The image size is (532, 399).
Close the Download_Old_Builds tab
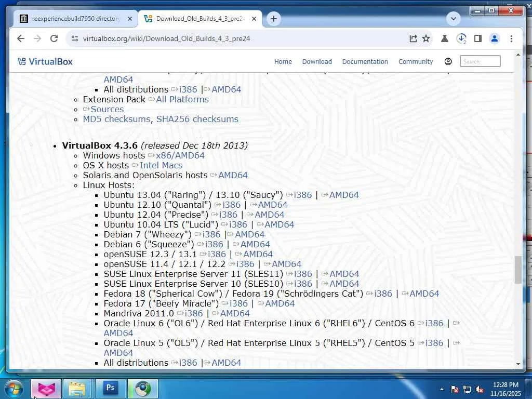(x=254, y=19)
